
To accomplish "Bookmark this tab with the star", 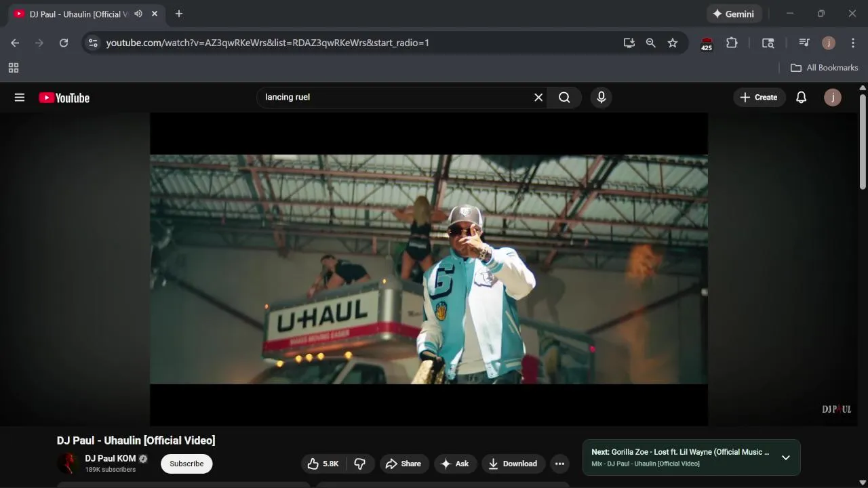I will [x=673, y=43].
